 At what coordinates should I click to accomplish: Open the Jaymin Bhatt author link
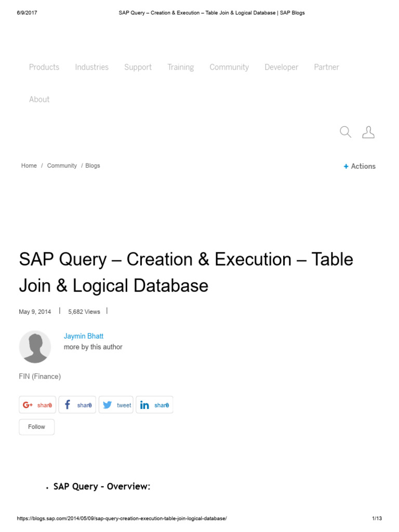(84, 336)
